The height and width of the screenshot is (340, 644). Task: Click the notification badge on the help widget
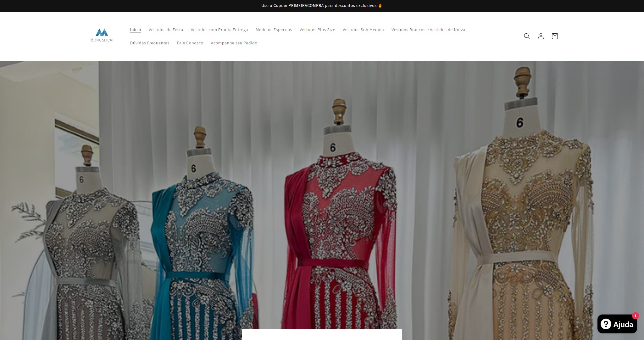coord(636,316)
